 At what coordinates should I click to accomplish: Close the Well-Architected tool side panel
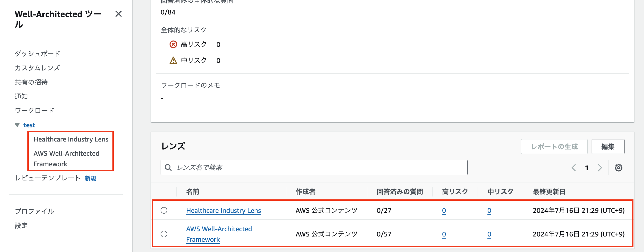pyautogui.click(x=118, y=14)
